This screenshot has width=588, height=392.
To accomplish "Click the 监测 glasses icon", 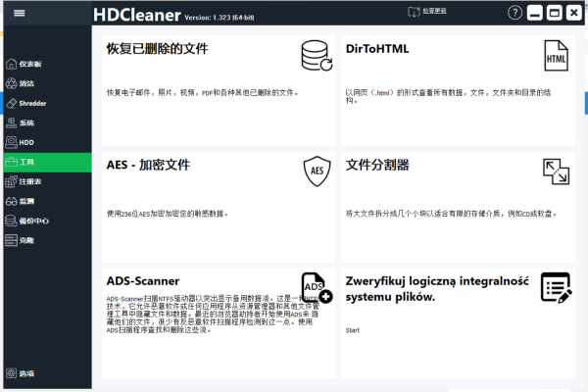I will (x=11, y=202).
